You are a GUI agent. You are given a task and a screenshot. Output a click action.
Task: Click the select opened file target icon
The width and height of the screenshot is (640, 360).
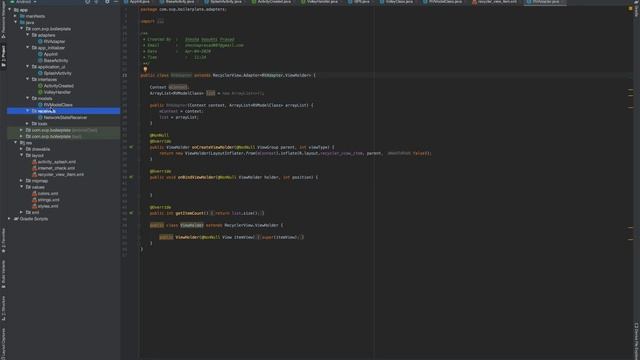pyautogui.click(x=87, y=2)
